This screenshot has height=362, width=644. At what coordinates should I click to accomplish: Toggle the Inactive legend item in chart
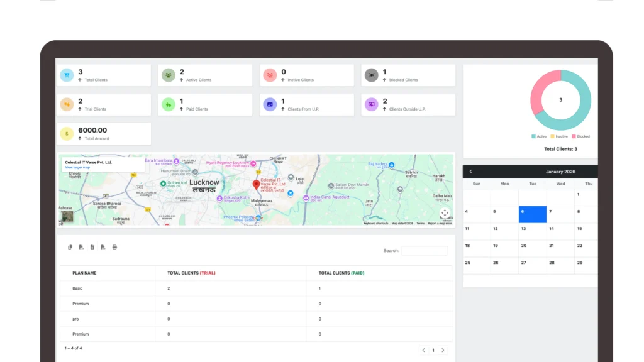tap(559, 136)
